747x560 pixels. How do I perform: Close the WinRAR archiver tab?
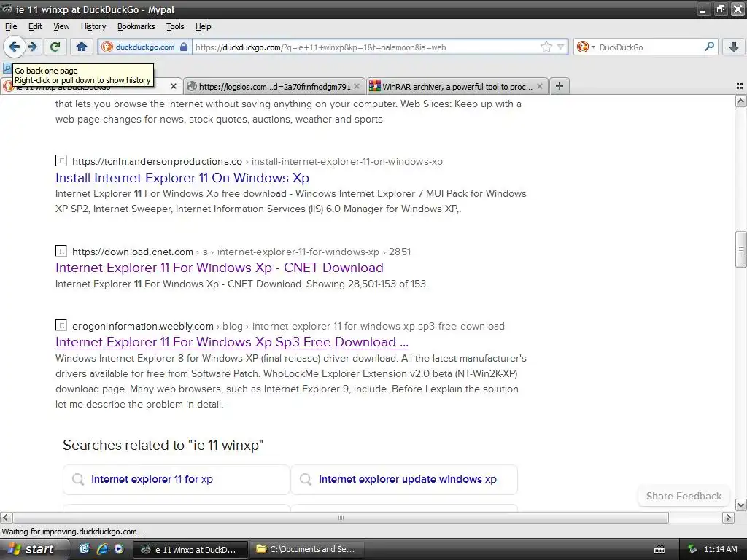[540, 86]
